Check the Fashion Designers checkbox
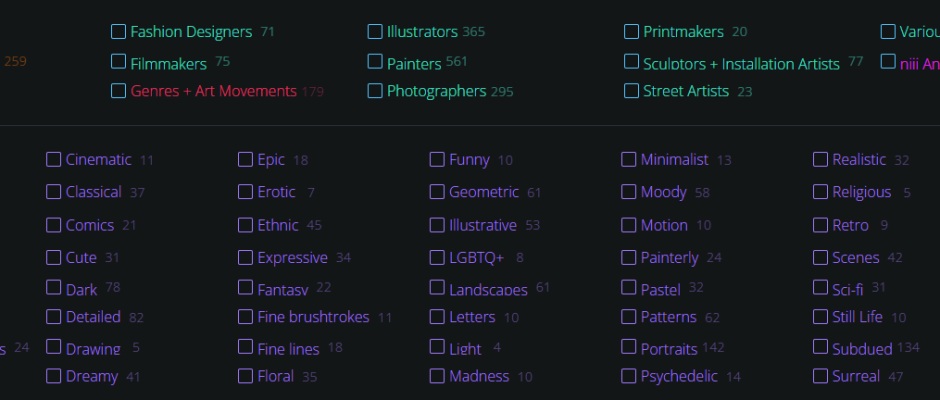The image size is (940, 400). (x=118, y=32)
